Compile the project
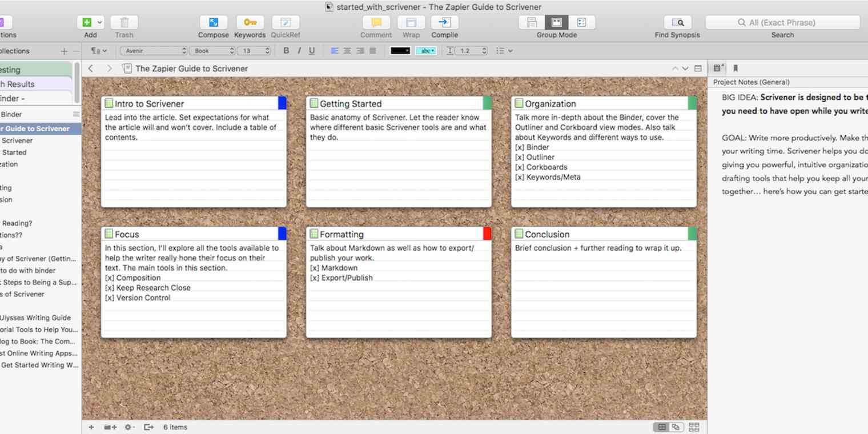The width and height of the screenshot is (868, 434). point(444,23)
